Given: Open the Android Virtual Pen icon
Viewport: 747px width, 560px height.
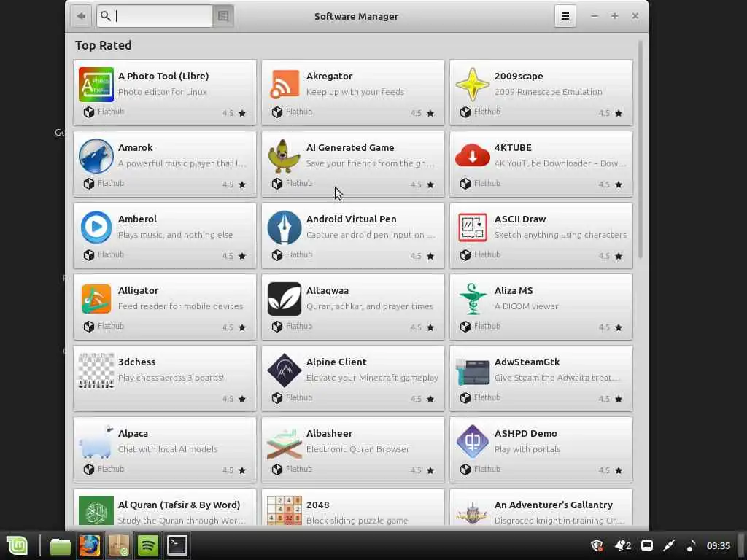Looking at the screenshot, I should click(285, 227).
